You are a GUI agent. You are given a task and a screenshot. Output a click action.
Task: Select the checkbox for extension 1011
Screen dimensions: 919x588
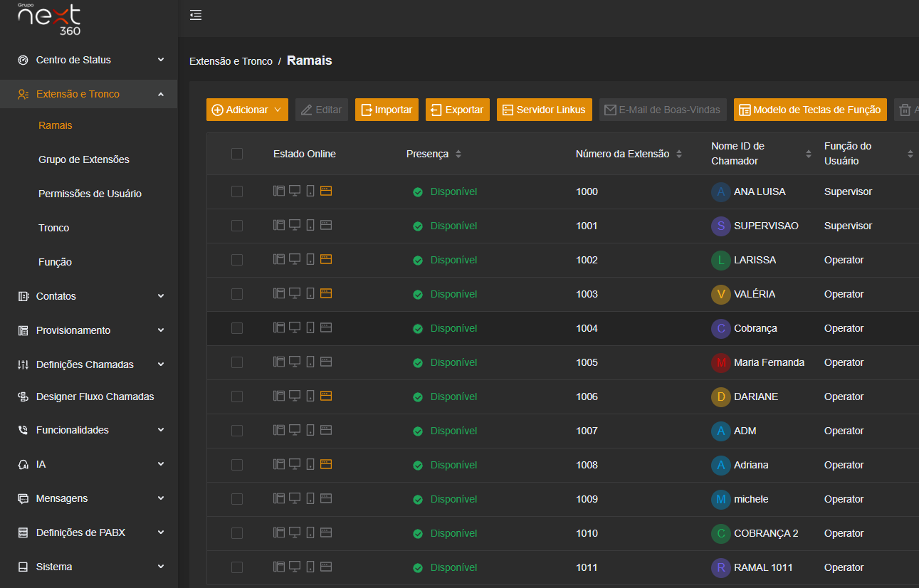pos(237,567)
